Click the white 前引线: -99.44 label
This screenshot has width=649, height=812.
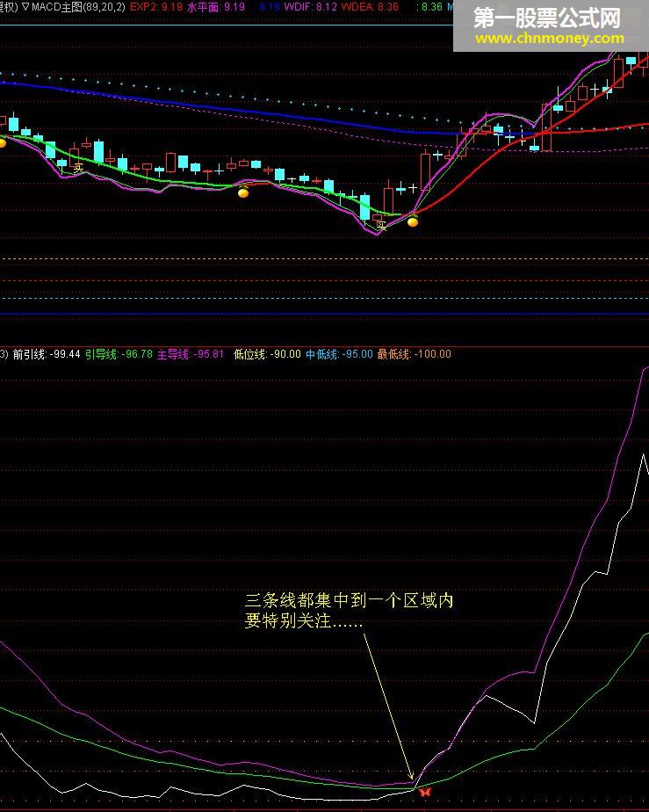(x=47, y=354)
